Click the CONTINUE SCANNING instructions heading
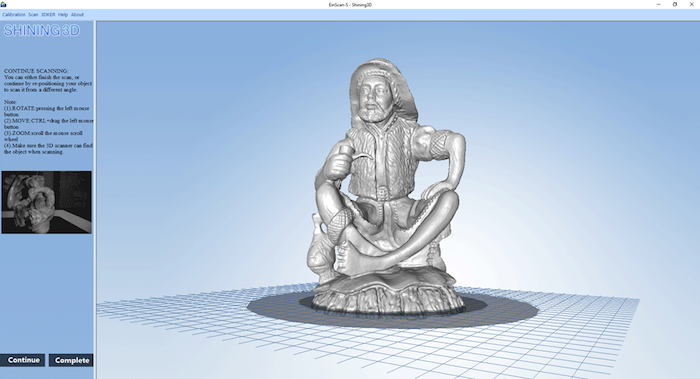The width and height of the screenshot is (700, 379). 36,71
